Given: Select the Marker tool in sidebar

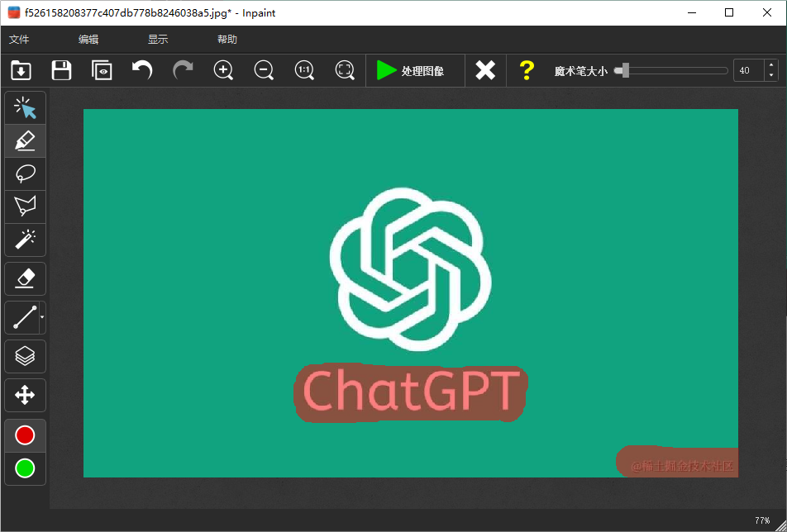Looking at the screenshot, I should click(25, 141).
